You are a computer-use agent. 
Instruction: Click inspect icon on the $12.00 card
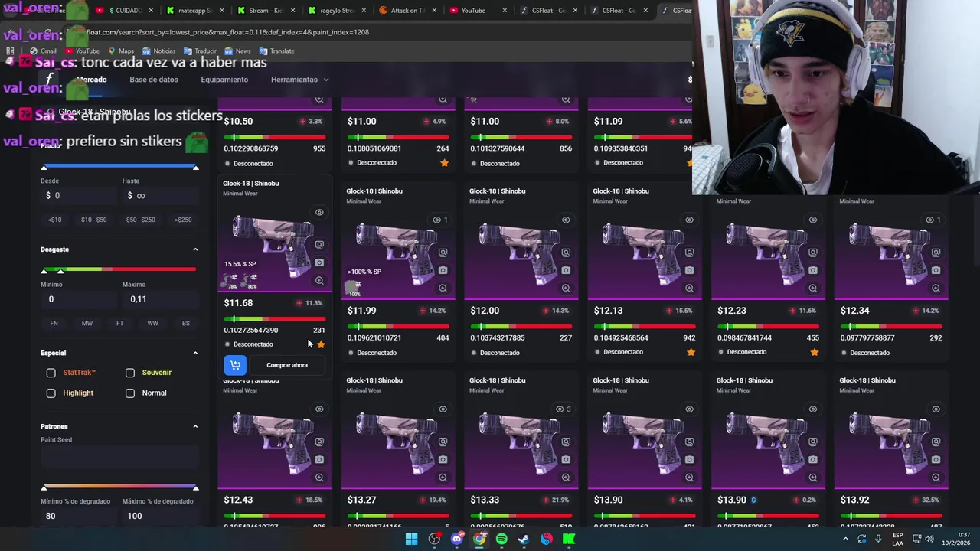pyautogui.click(x=566, y=253)
